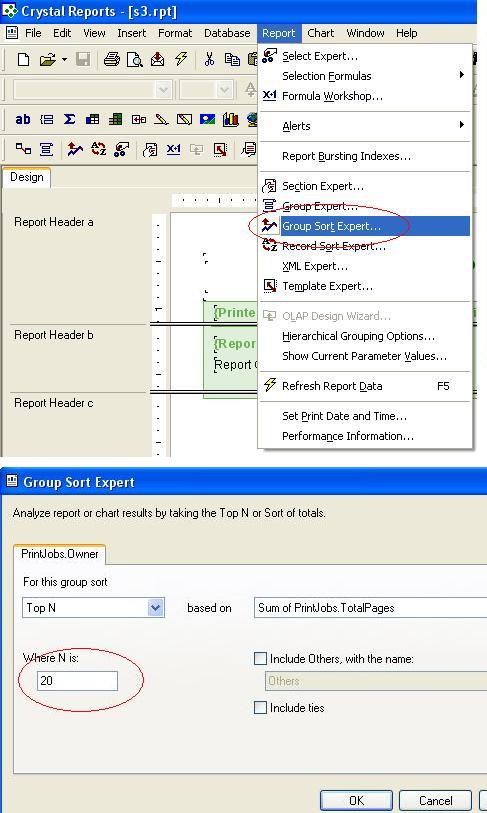Toggle the Include ties checkbox
This screenshot has height=813, width=487.
click(260, 707)
